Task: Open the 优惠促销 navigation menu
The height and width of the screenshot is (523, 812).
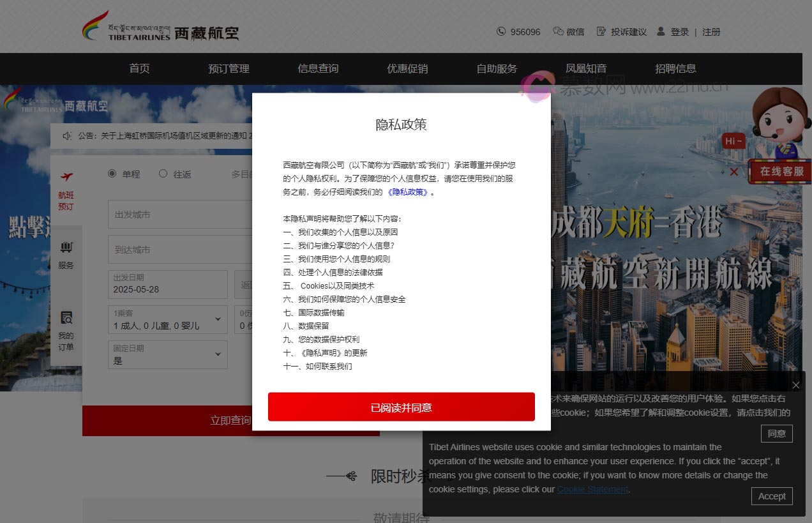Action: pos(407,68)
